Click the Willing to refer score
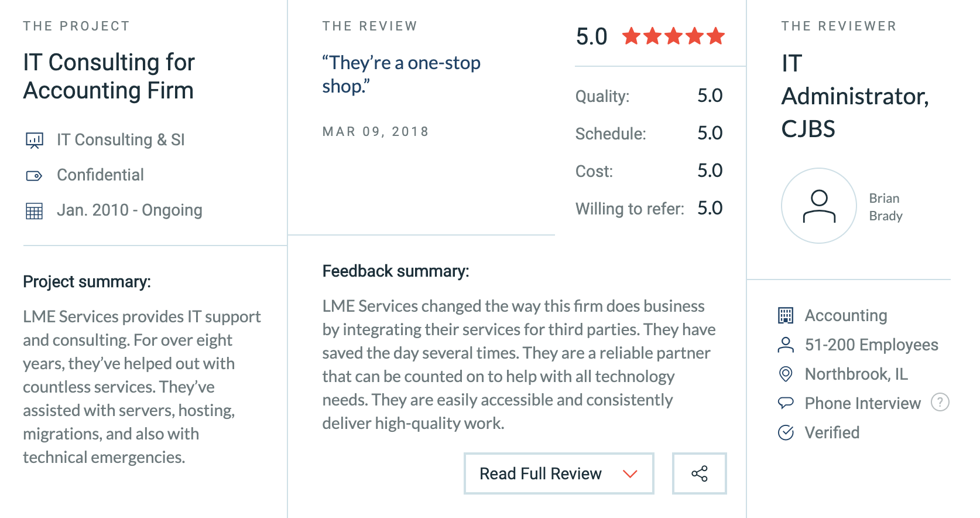This screenshot has height=518, width=980. 710,208
